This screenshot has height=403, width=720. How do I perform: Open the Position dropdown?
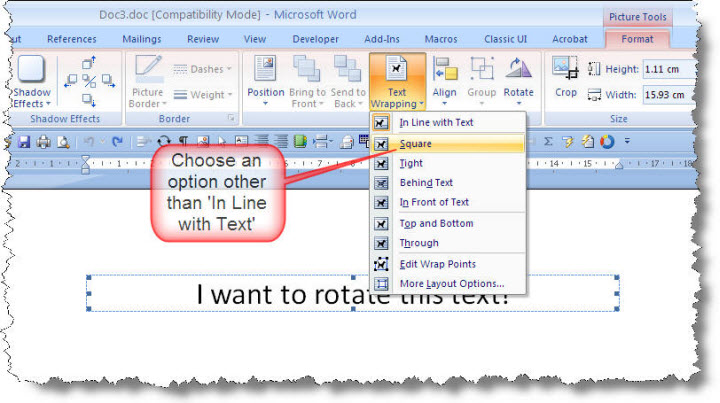click(x=265, y=82)
